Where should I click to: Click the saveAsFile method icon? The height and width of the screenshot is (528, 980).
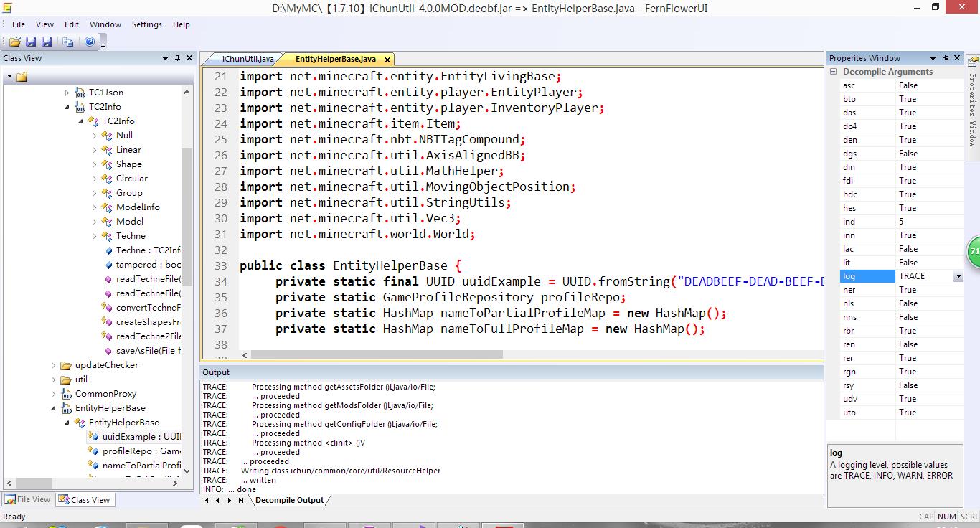[108, 351]
